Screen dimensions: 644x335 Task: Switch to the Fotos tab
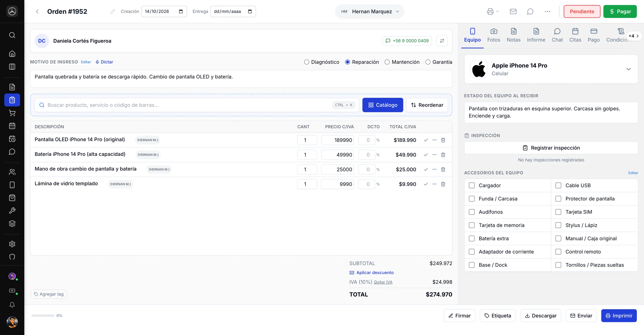click(x=494, y=35)
